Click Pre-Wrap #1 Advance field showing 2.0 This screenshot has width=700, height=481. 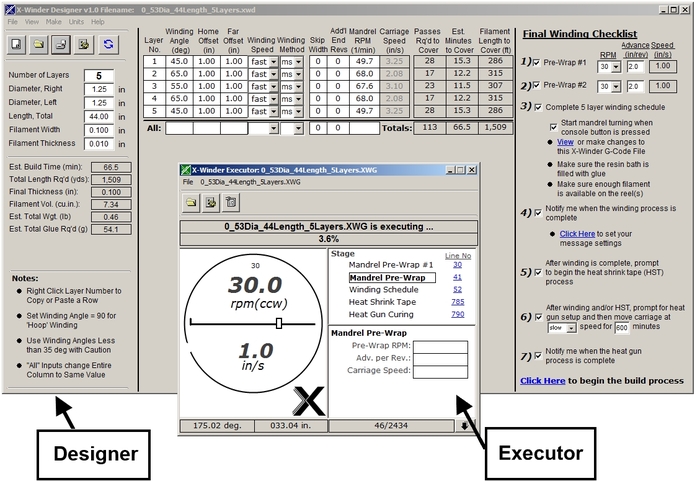[635, 67]
